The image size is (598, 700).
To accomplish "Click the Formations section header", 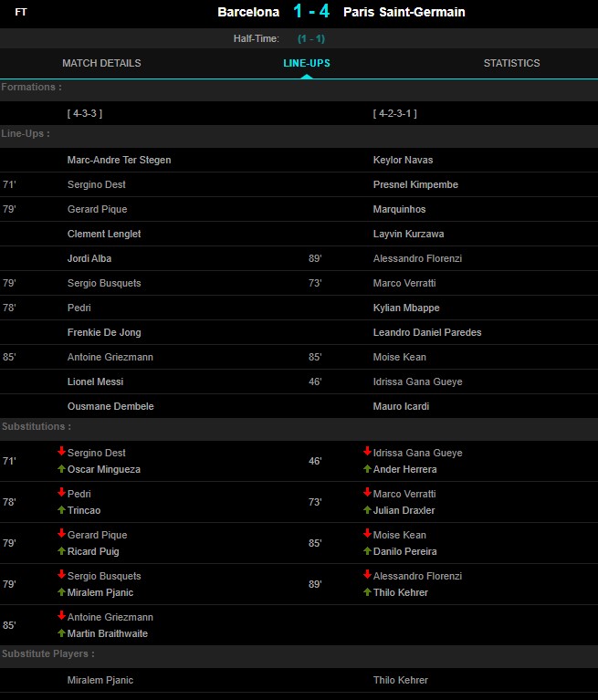I will pyautogui.click(x=31, y=87).
